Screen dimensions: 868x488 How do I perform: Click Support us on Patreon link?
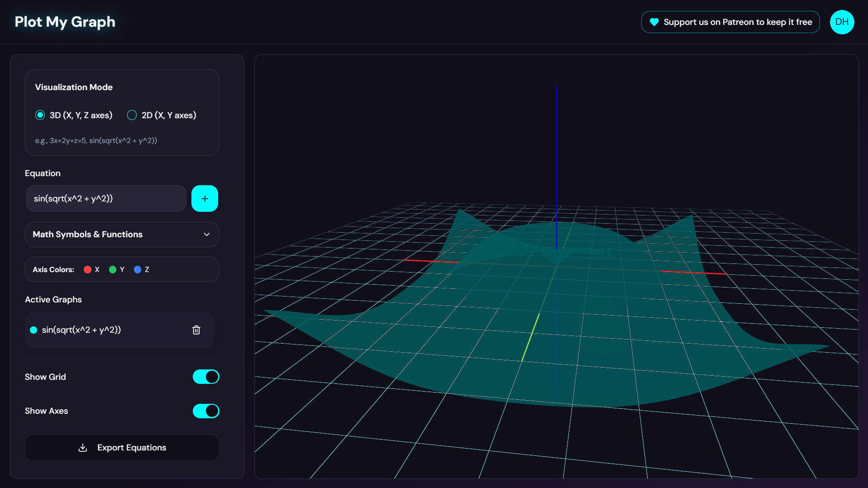click(x=730, y=22)
